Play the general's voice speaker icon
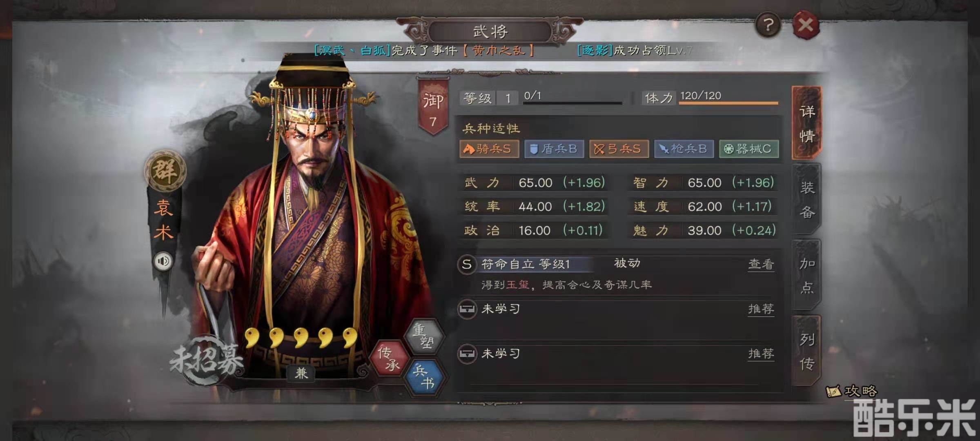The height and width of the screenshot is (441, 980). tap(163, 261)
